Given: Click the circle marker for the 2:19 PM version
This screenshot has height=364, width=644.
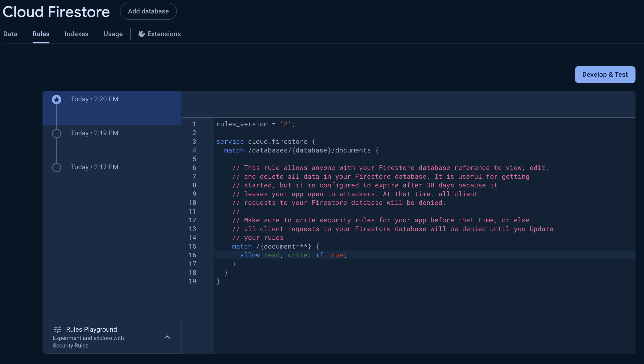Looking at the screenshot, I should (57, 134).
